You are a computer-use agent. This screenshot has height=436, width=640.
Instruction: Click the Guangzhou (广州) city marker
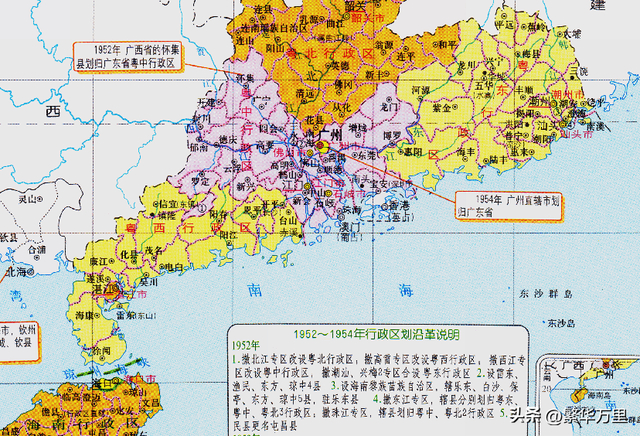(323, 146)
